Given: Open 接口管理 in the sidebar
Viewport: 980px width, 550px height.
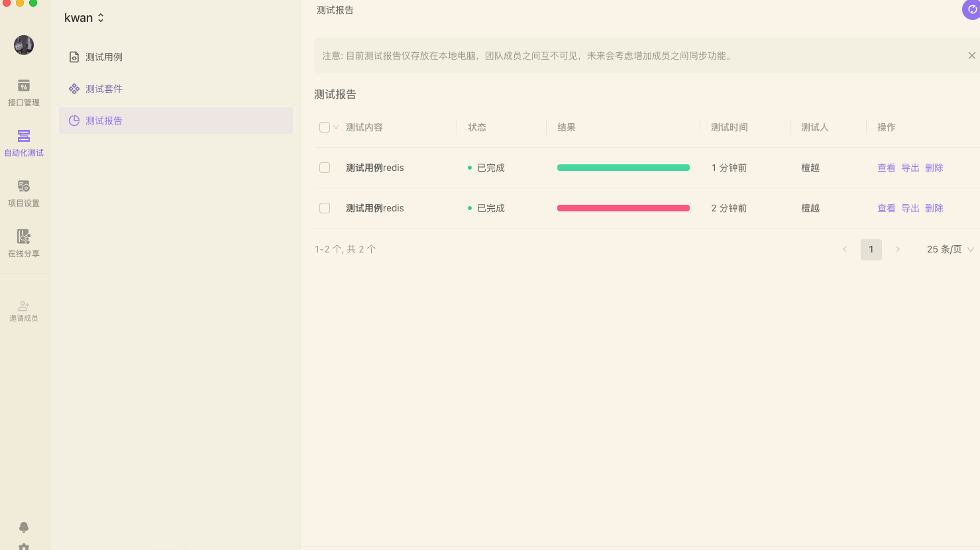Looking at the screenshot, I should (24, 93).
